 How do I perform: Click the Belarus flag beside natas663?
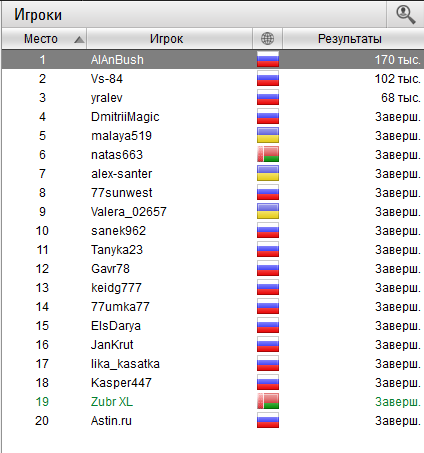pyautogui.click(x=268, y=154)
